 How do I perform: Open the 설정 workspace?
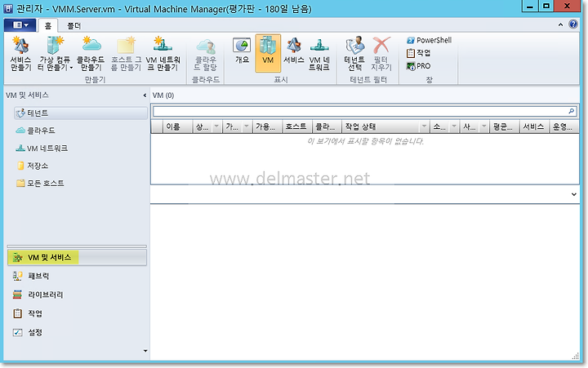pyautogui.click(x=28, y=332)
